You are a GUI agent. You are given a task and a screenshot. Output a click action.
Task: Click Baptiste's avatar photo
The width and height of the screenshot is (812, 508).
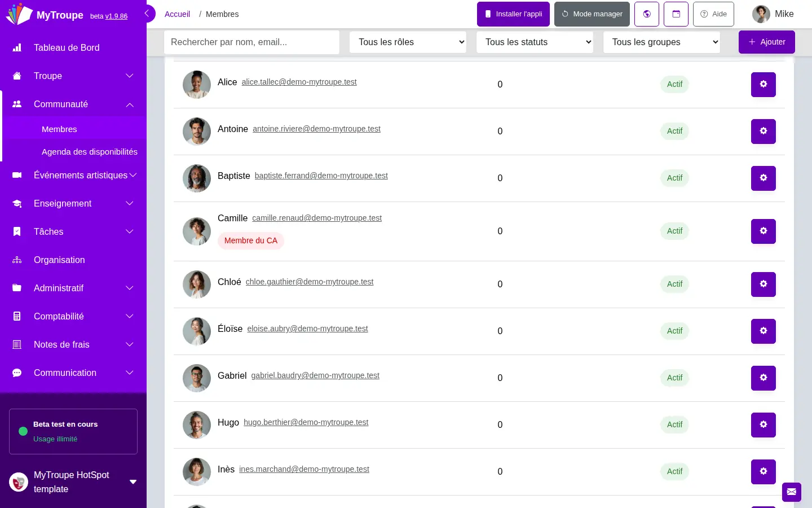(197, 178)
